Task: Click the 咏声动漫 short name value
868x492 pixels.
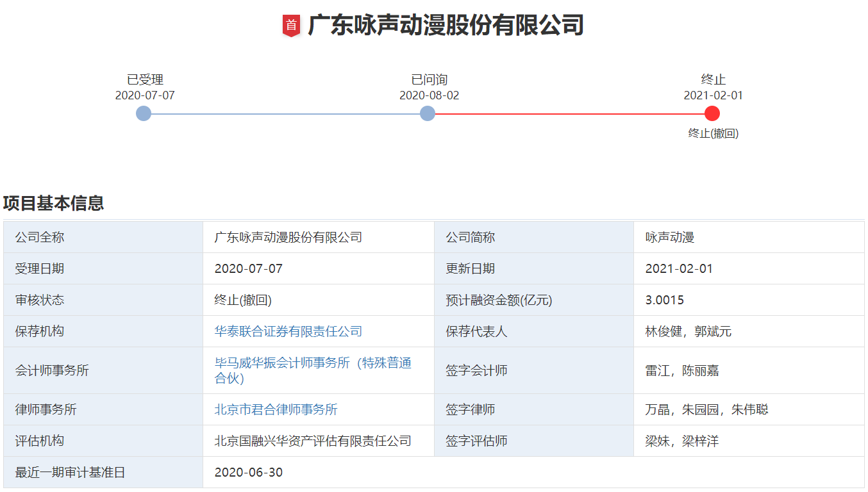Action: click(670, 237)
